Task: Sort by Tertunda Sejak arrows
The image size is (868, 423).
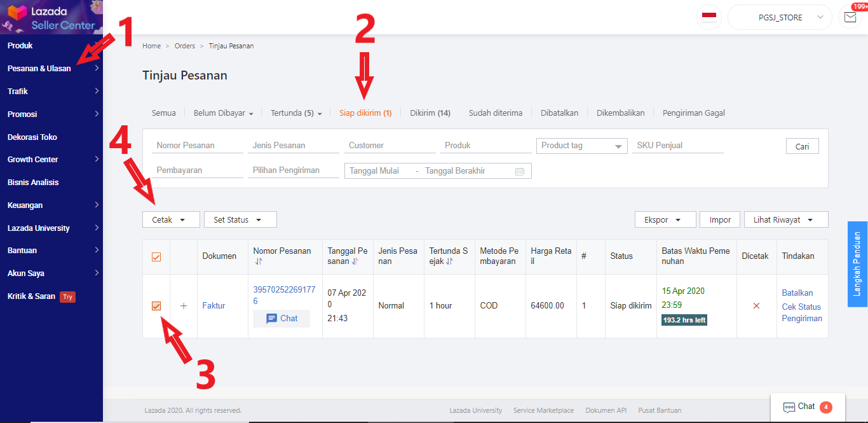Action: 449,261
